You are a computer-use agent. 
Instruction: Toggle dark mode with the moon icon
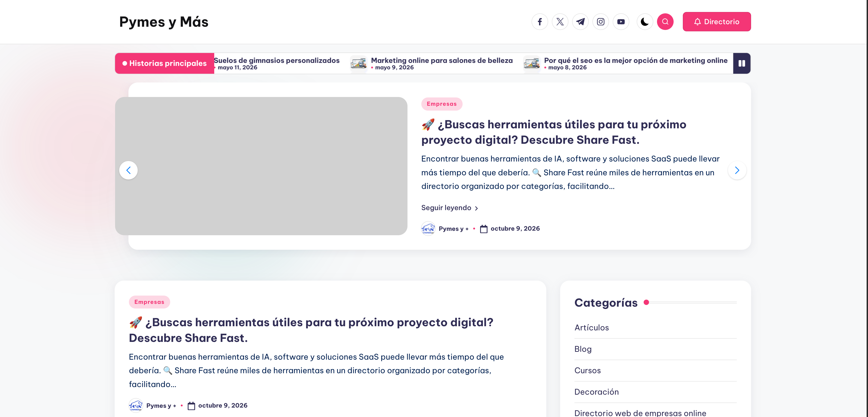[645, 22]
